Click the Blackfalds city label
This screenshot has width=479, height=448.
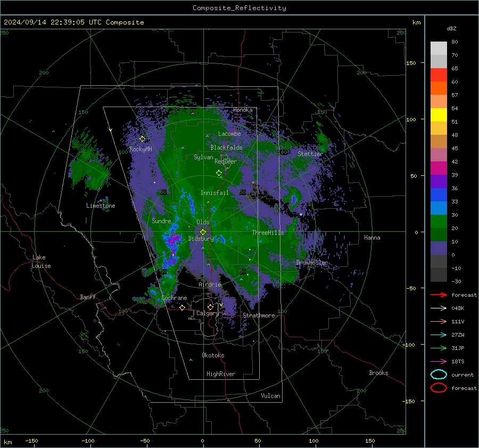click(226, 148)
